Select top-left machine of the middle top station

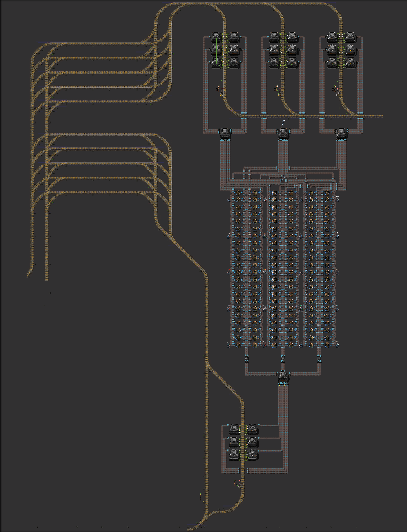275,37
